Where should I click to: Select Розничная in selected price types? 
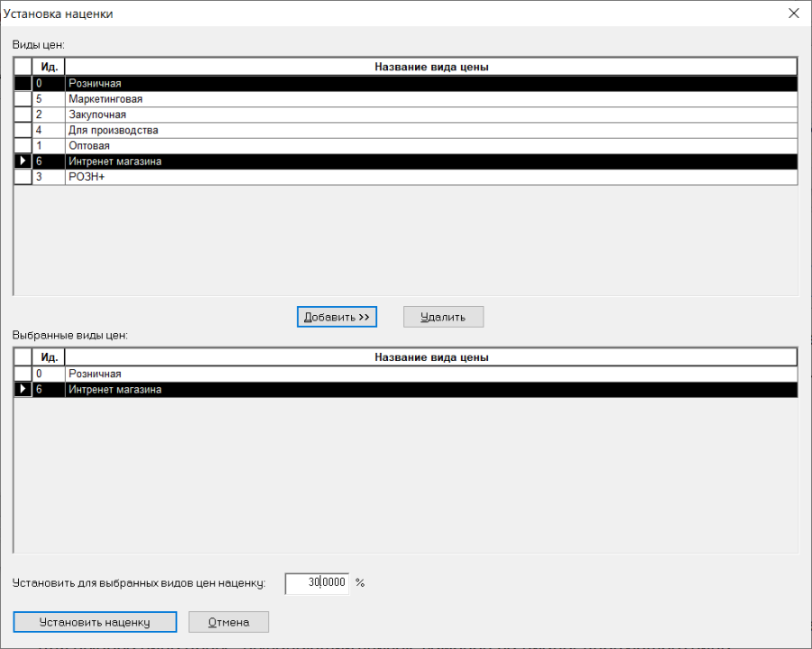[x=405, y=374]
